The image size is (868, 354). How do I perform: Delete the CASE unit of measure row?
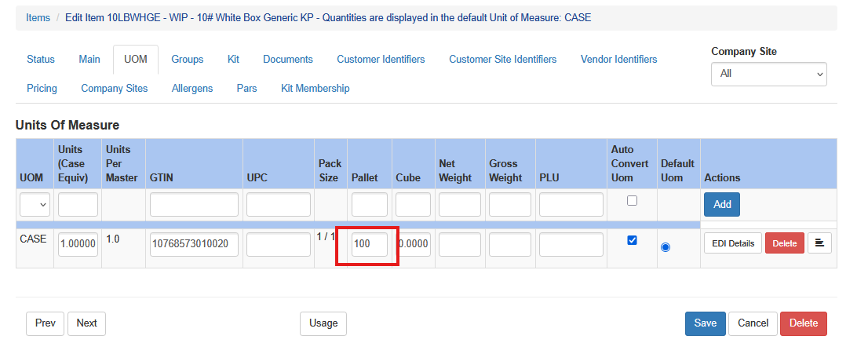(784, 243)
